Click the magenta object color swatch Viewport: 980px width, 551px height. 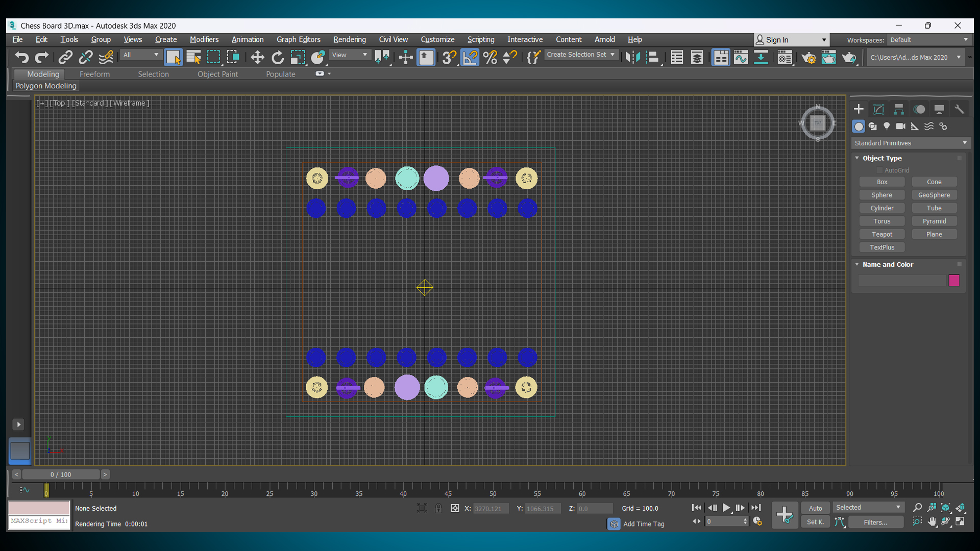(954, 280)
